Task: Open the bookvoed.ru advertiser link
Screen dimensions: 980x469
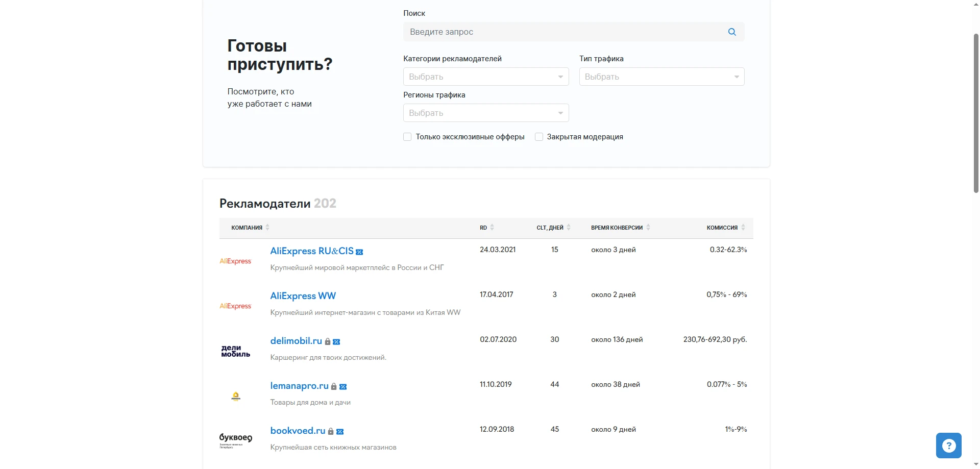Action: (298, 431)
